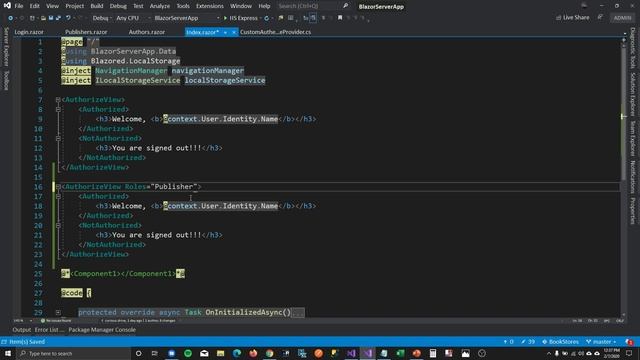The width and height of the screenshot is (640, 360).
Task: Close the Index.razor tab
Action: (234, 32)
